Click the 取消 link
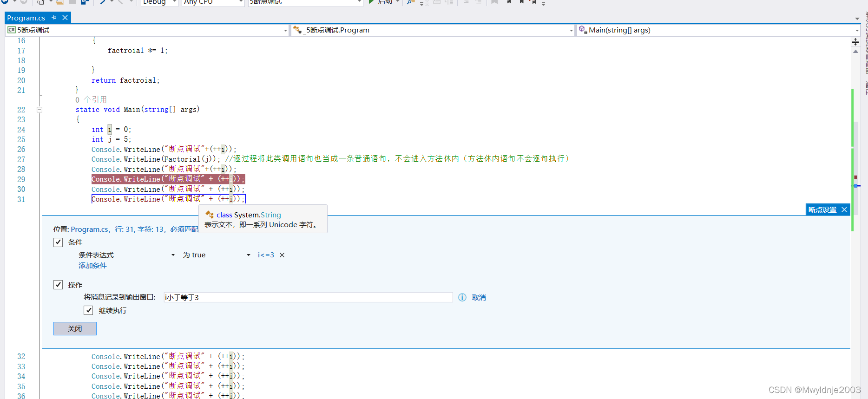The width and height of the screenshot is (868, 399). 479,297
